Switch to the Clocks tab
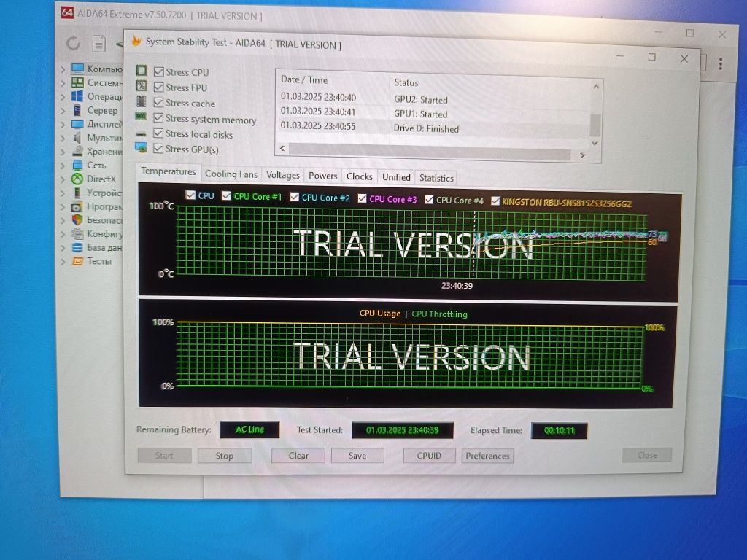This screenshot has width=747, height=560. [360, 176]
